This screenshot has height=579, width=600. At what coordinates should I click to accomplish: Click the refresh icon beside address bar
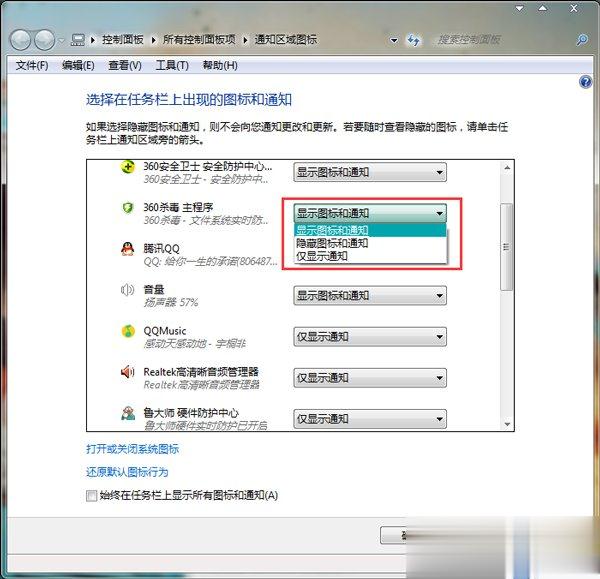pos(413,40)
